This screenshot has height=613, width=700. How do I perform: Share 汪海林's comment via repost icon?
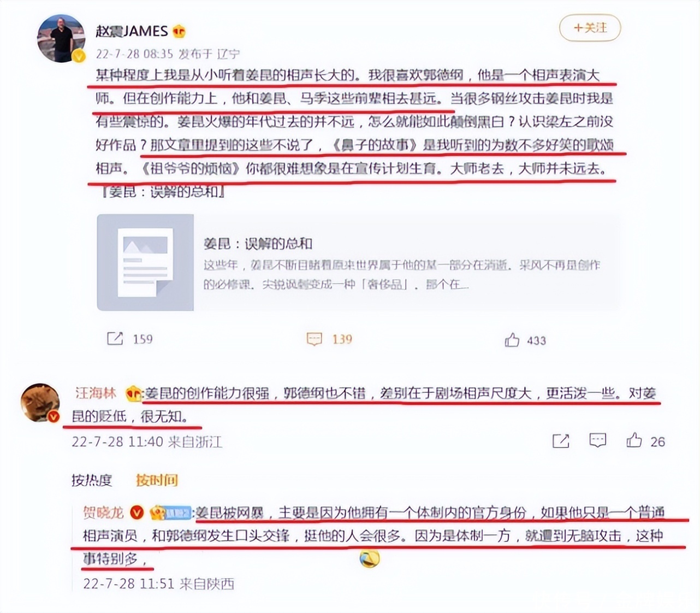(561, 441)
